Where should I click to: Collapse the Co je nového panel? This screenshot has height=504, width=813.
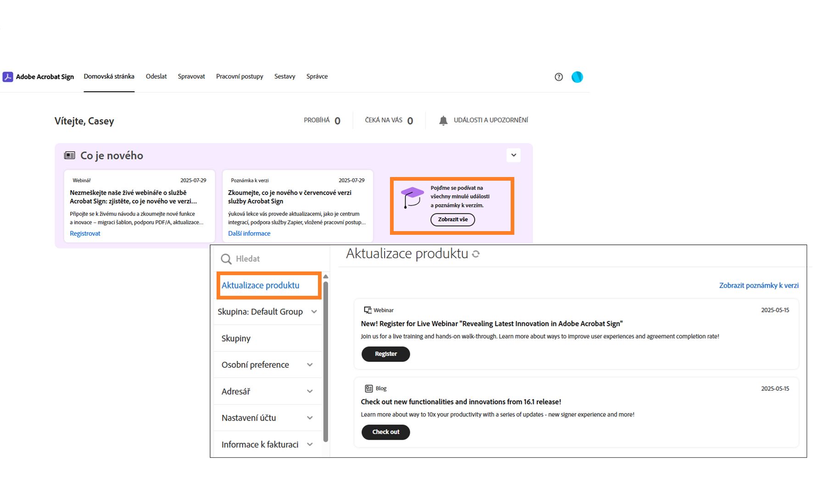coord(513,155)
